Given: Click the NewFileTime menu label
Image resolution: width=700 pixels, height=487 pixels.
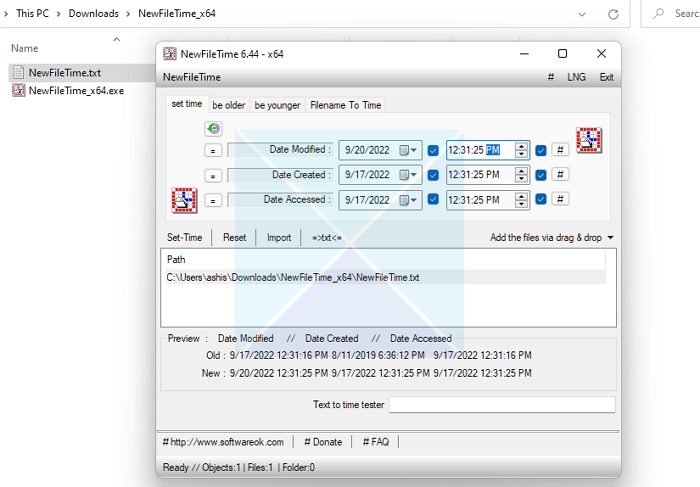Looking at the screenshot, I should pyautogui.click(x=192, y=77).
